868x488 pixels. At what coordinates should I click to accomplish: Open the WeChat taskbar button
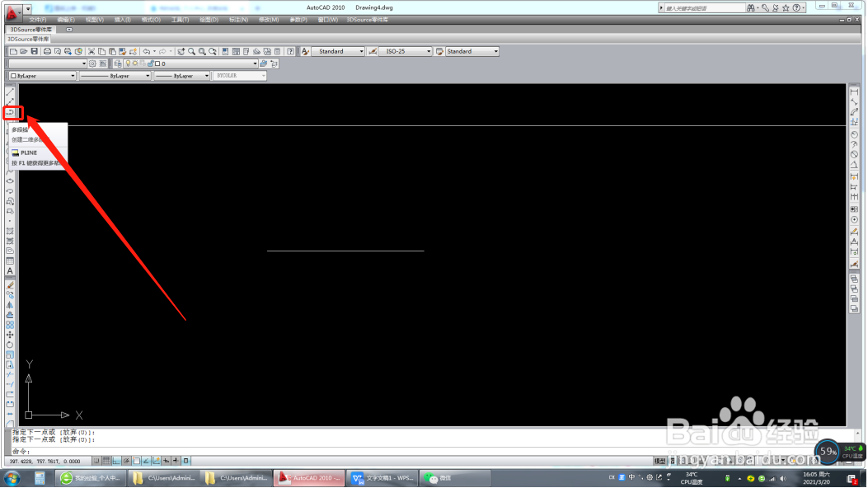click(455, 478)
